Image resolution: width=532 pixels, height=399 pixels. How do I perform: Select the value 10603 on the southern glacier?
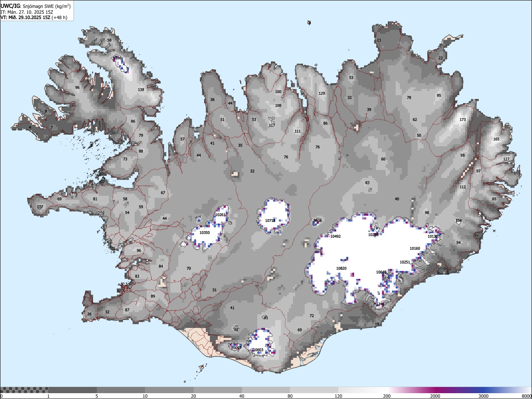258,350
